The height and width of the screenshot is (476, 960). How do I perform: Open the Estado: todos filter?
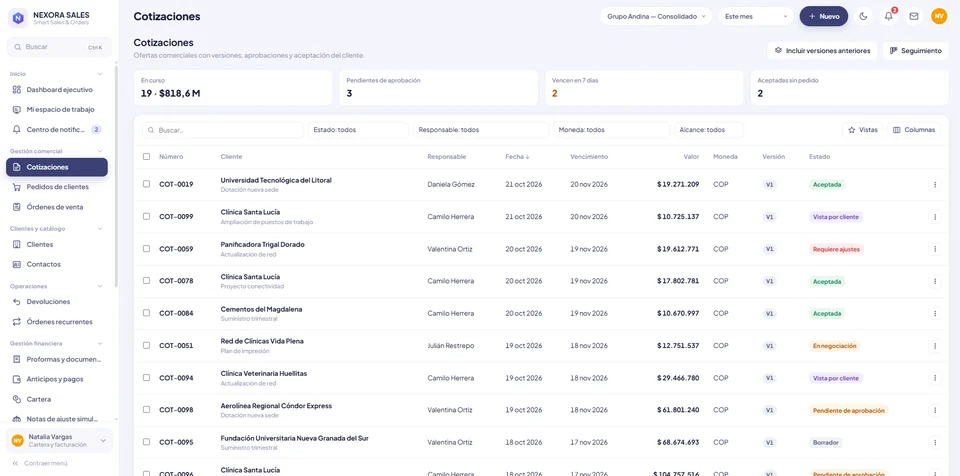[358, 130]
